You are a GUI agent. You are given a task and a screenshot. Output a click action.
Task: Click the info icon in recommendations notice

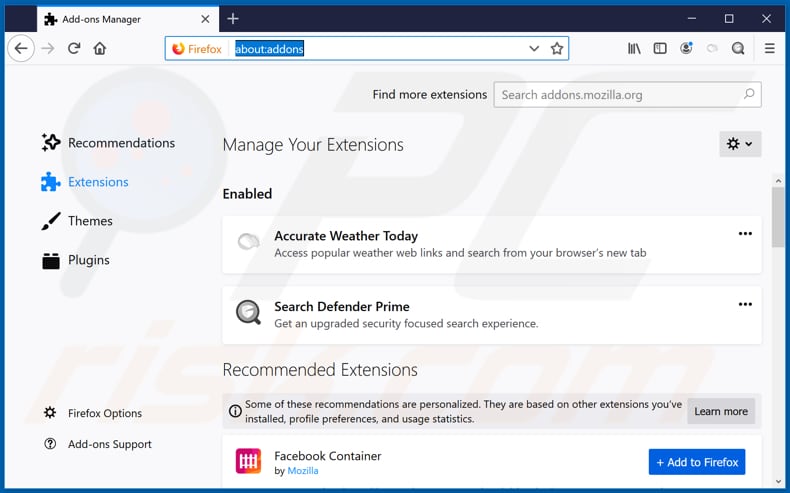coord(235,411)
